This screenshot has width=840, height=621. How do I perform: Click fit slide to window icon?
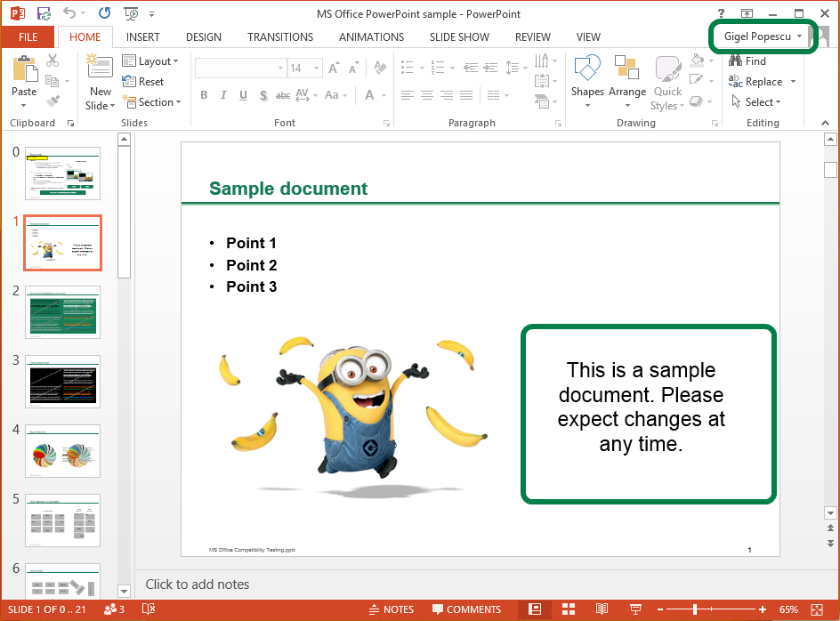coord(817,609)
